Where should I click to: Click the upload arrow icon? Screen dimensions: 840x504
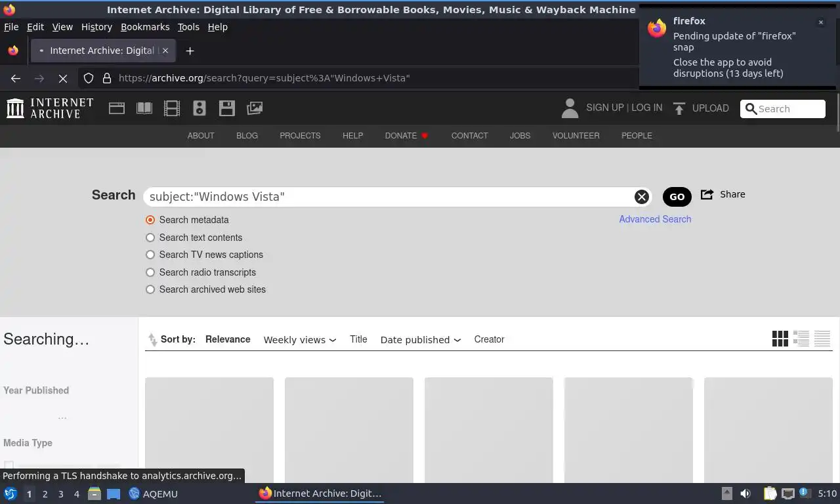point(679,108)
